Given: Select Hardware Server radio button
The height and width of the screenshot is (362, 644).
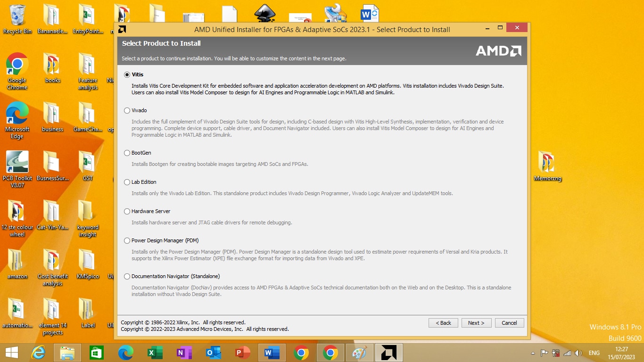Looking at the screenshot, I should [x=127, y=211].
